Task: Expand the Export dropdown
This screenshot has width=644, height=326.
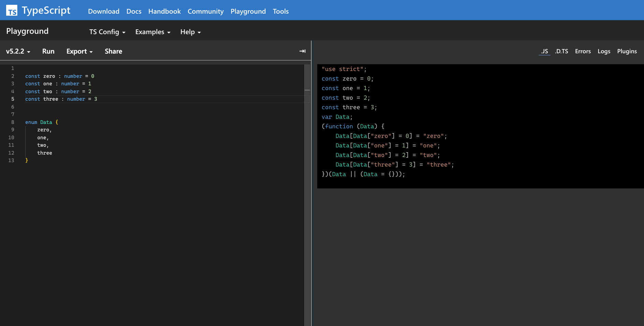Action: 79,51
